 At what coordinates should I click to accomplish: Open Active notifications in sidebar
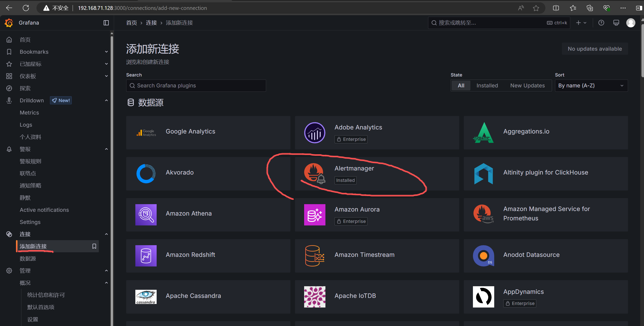[44, 210]
